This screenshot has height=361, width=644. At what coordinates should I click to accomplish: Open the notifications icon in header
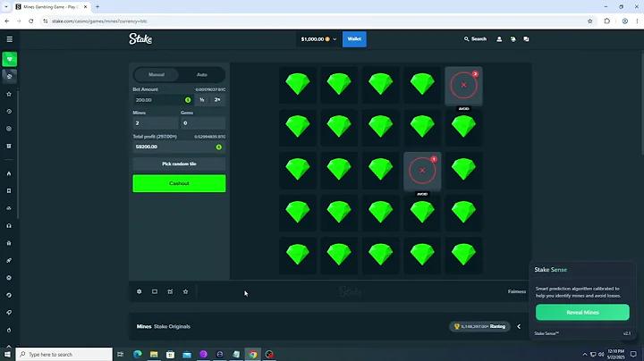pyautogui.click(x=513, y=39)
